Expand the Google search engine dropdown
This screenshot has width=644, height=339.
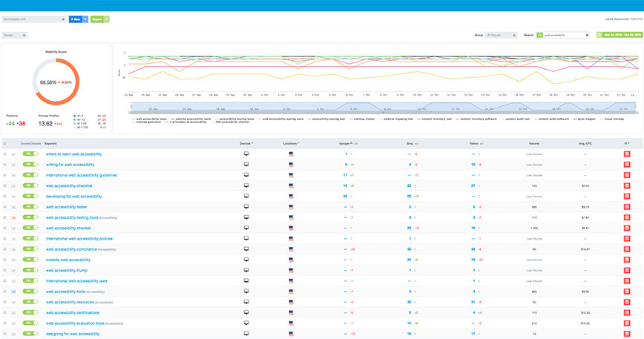(x=15, y=35)
